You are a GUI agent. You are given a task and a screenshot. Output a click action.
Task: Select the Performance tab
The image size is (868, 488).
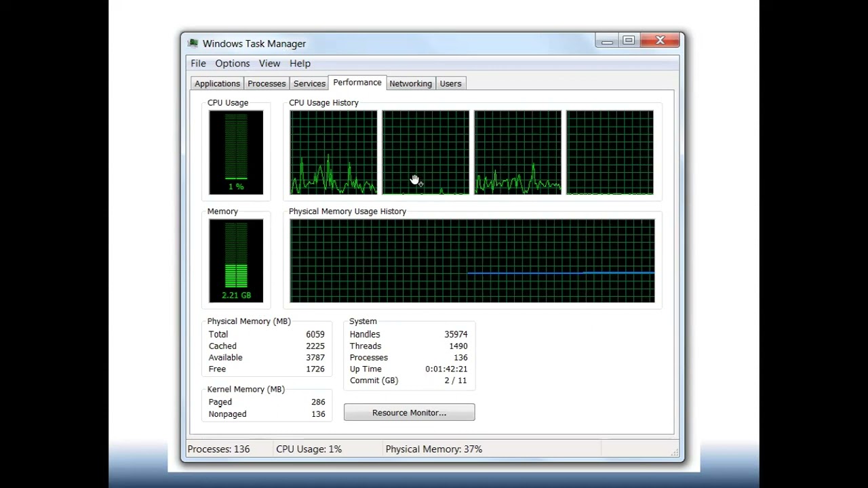357,82
